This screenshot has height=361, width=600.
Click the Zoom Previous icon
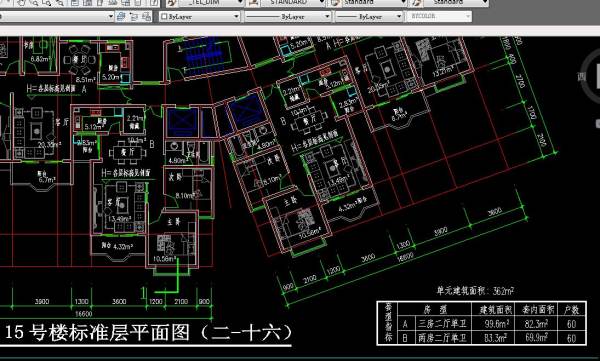coord(60,3)
